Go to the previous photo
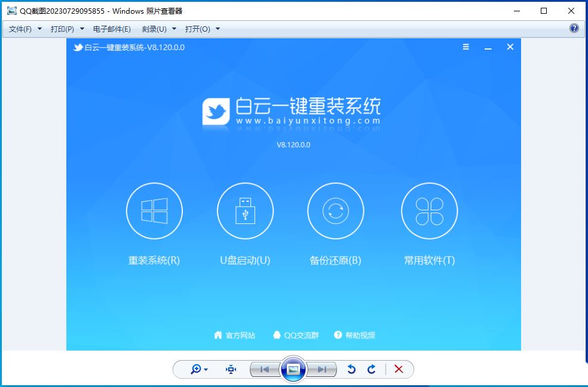588x387 pixels. (265, 370)
